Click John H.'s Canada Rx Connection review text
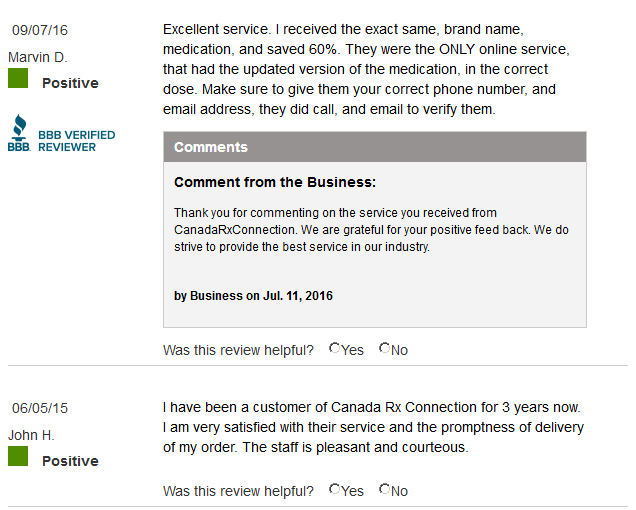 (373, 427)
